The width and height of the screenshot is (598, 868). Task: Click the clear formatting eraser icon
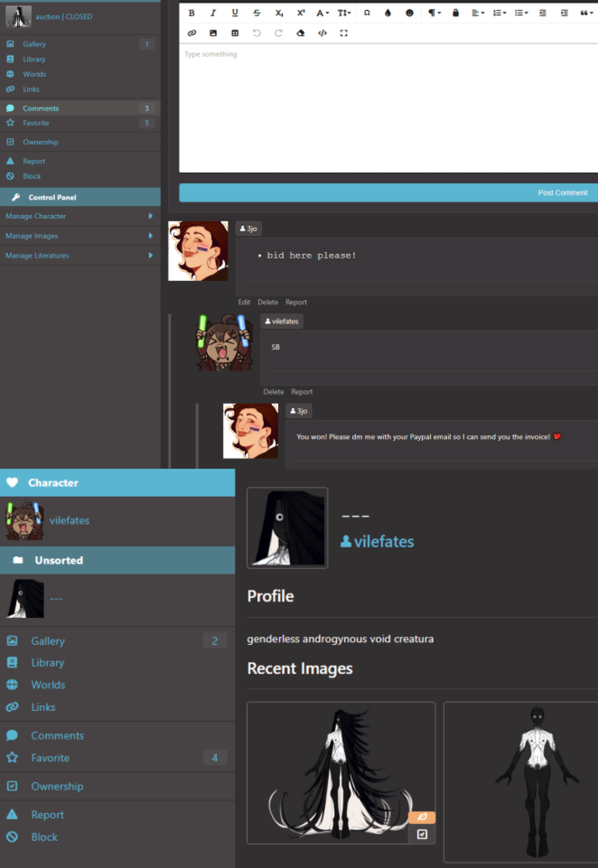pyautogui.click(x=300, y=33)
